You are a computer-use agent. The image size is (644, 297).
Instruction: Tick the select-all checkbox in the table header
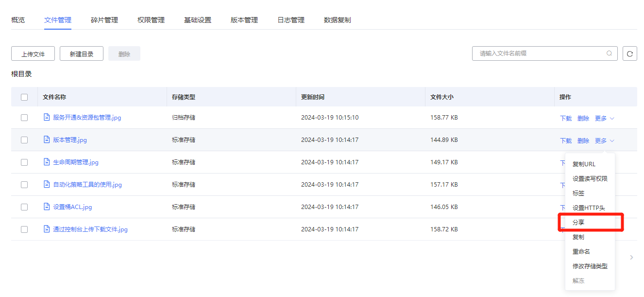[x=24, y=97]
